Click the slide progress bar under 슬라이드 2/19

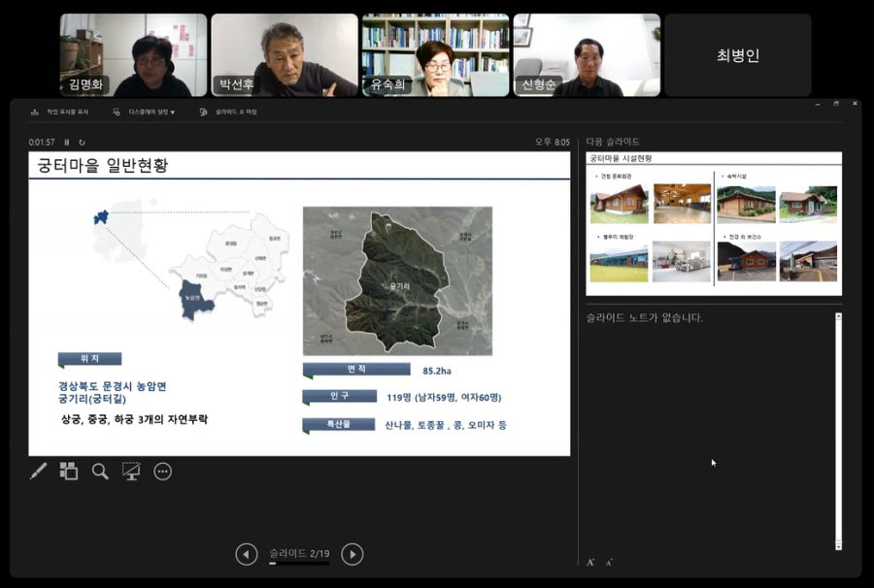point(299,563)
